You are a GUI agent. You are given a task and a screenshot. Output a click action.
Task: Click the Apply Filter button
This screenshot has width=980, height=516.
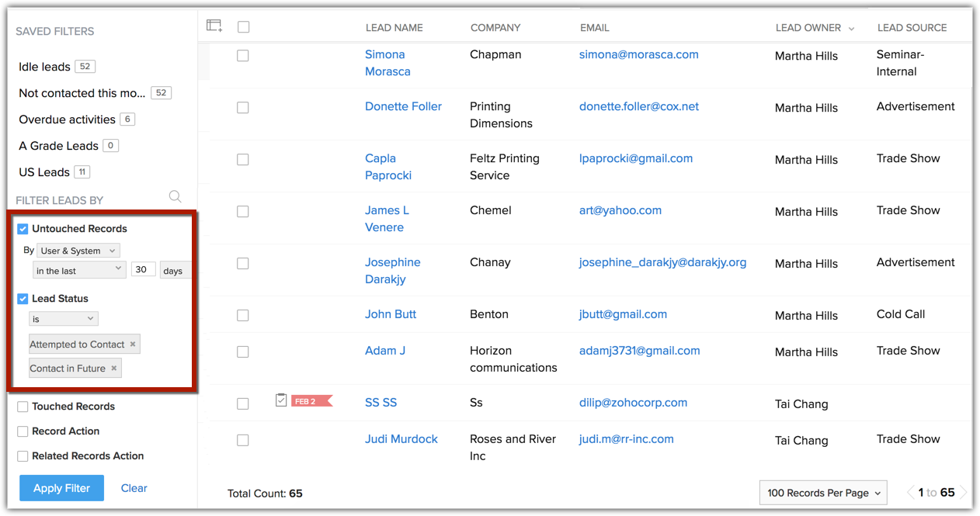pos(61,488)
